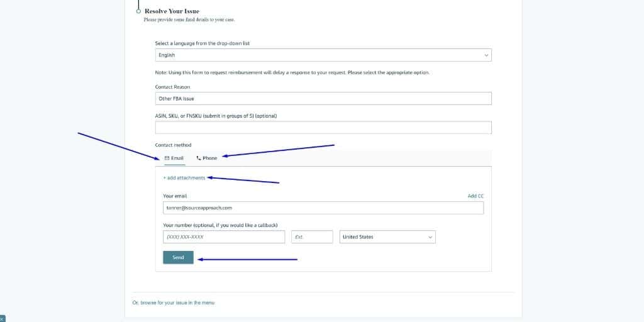This screenshot has width=644, height=322.
Task: Submit the case with the Send button
Action: click(x=178, y=257)
